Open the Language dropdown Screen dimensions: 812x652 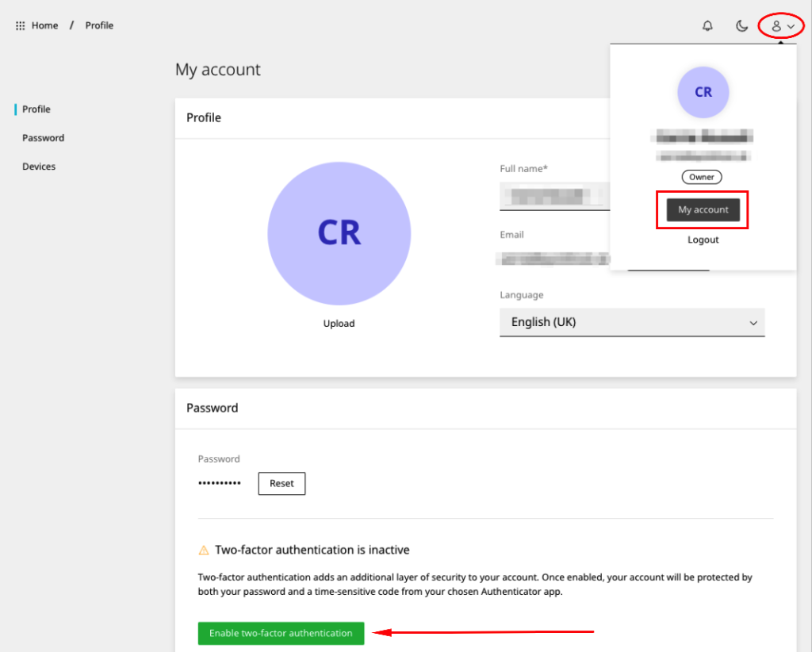[632, 322]
